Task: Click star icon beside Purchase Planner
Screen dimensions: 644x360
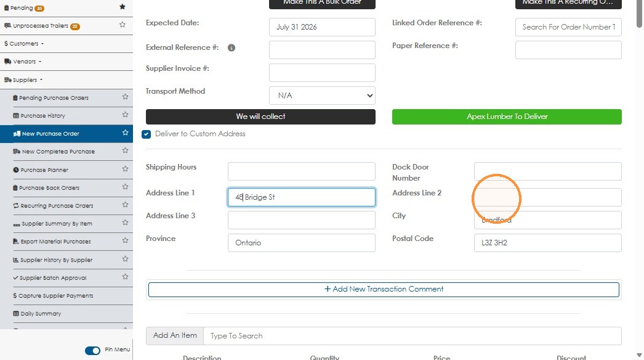Action: tap(125, 169)
